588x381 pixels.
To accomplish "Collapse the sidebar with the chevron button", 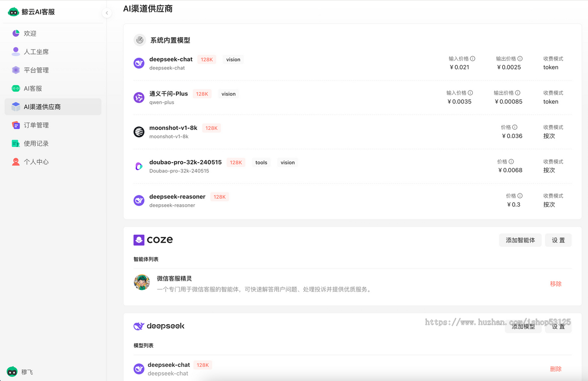I will point(107,13).
